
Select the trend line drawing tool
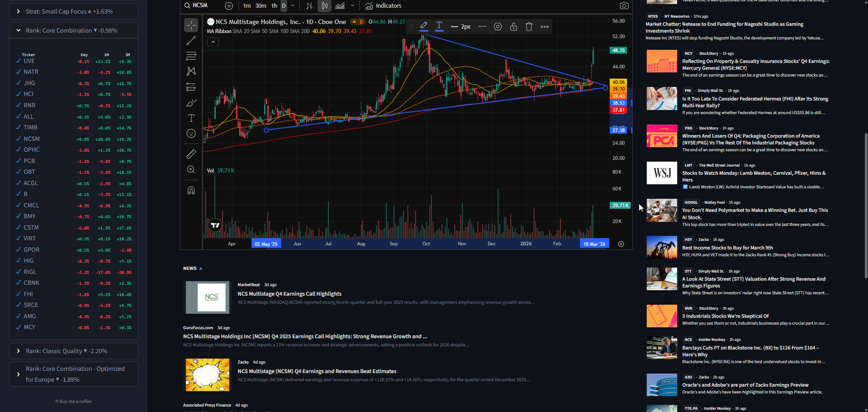(x=191, y=41)
